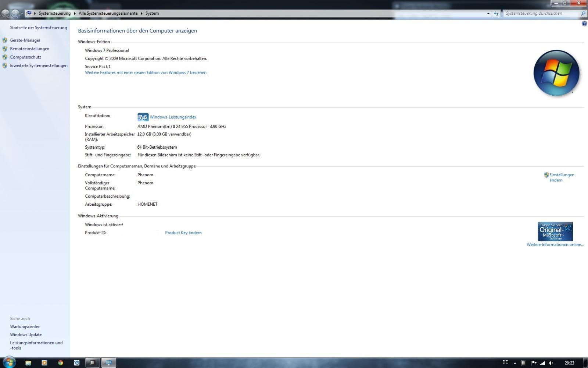Go to Systemsteuerung breadcrumb

click(54, 13)
